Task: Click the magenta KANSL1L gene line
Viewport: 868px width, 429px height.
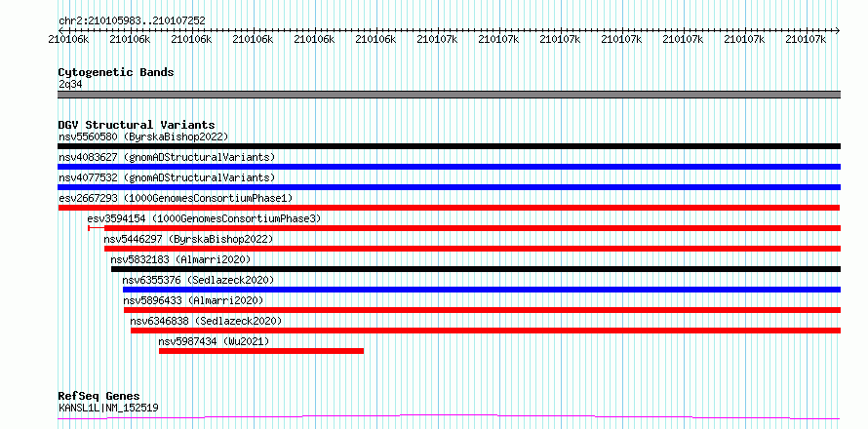Action: tap(449, 417)
